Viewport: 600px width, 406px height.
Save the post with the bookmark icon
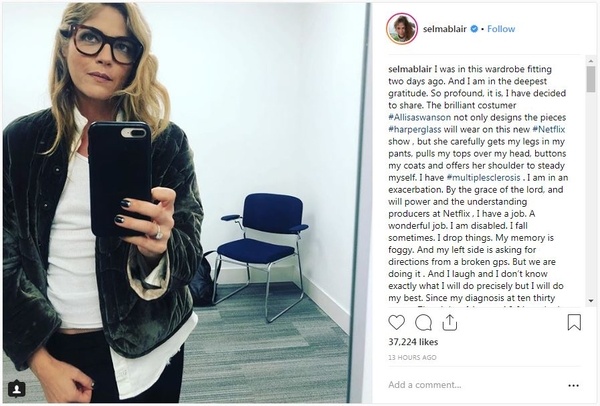coord(574,322)
